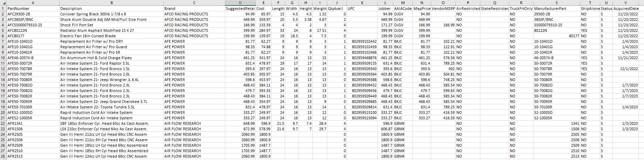644x160 pixels.
Task: Click the PartNumber header cell
Action: coord(33,9)
